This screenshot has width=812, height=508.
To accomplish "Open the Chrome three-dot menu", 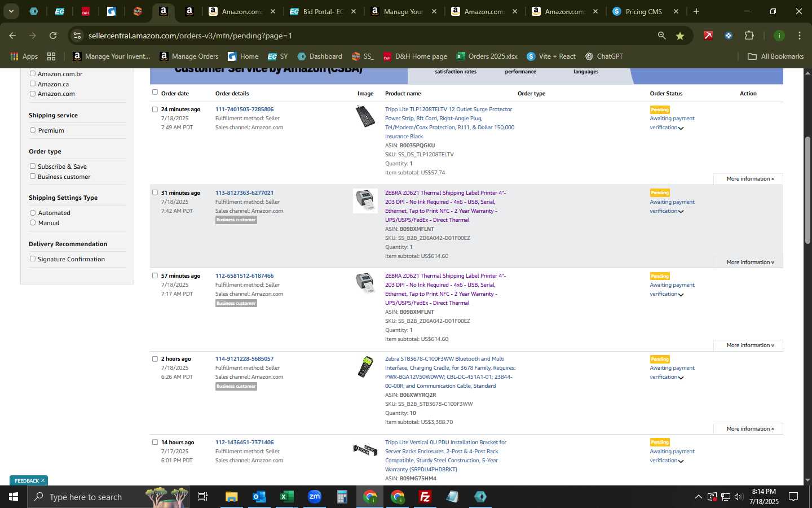I will click(x=799, y=36).
